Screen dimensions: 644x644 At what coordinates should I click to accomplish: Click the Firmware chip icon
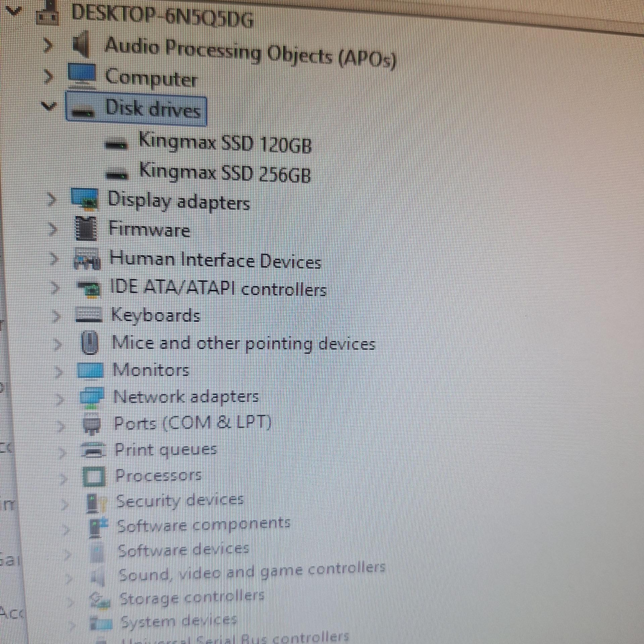86,228
